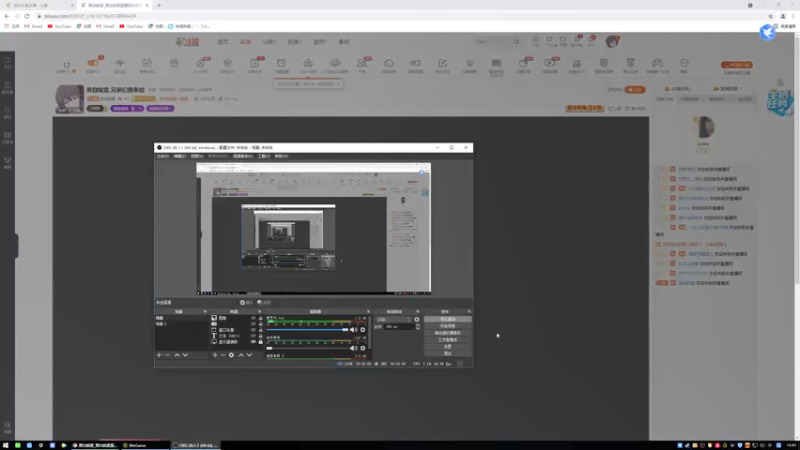Click the 启动虚拟摄像机 button
The width and height of the screenshot is (800, 450).
[x=447, y=333]
